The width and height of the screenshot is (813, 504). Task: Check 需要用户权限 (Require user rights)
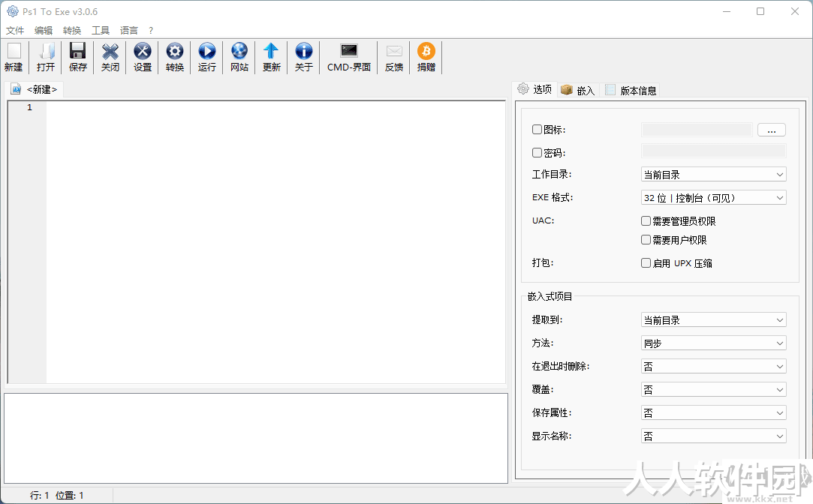point(646,240)
